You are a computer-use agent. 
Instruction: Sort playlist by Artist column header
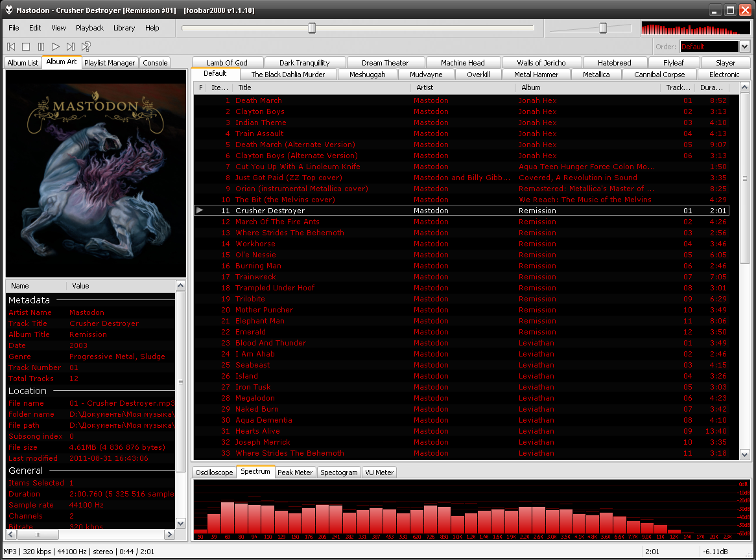coord(464,87)
